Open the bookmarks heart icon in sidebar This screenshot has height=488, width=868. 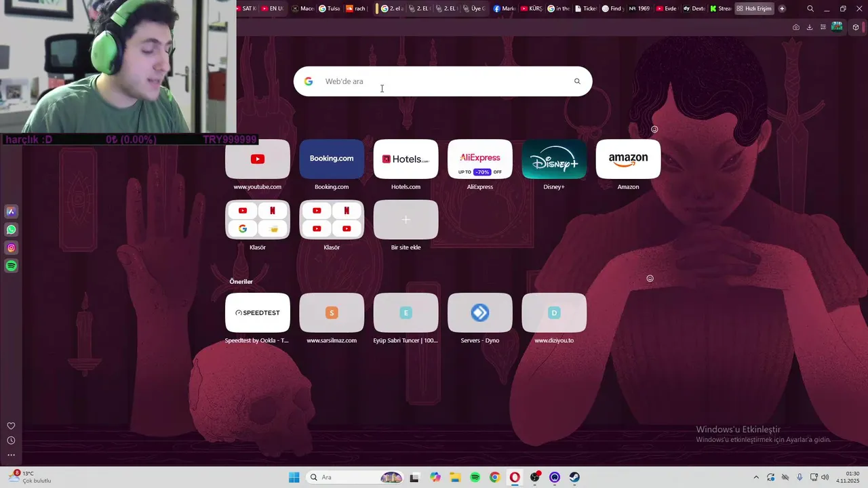[x=11, y=426]
